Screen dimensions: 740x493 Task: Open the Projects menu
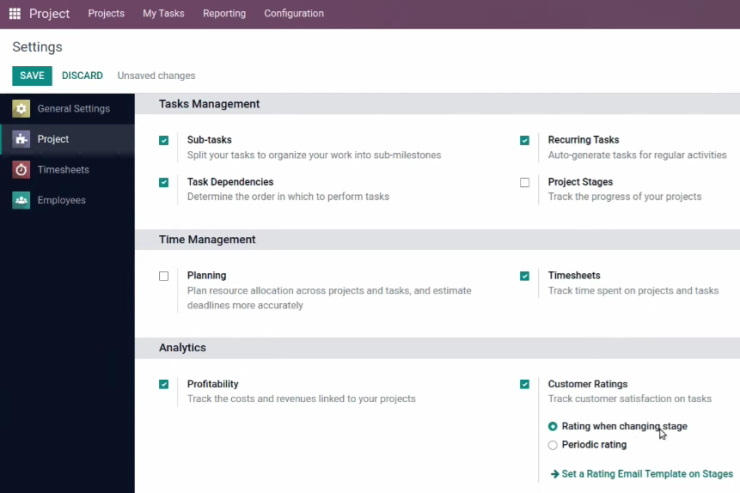106,13
